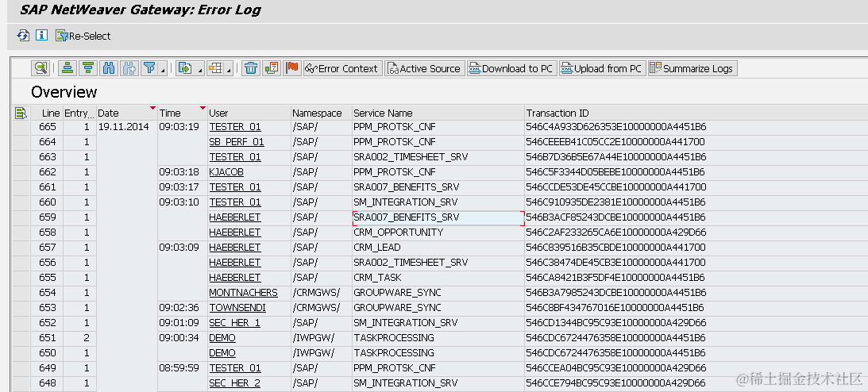Viewport: 868px width, 392px height.
Task: Click the Choose Layout grid icon
Action: pyautogui.click(x=215, y=68)
